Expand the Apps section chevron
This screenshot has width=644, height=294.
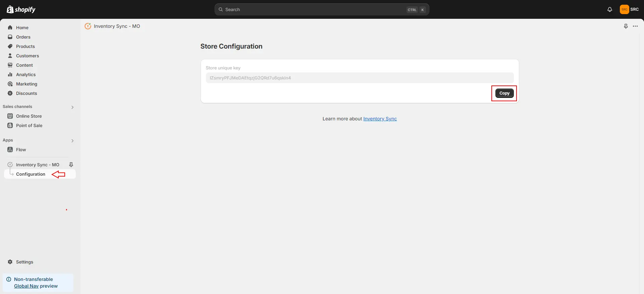(x=72, y=141)
